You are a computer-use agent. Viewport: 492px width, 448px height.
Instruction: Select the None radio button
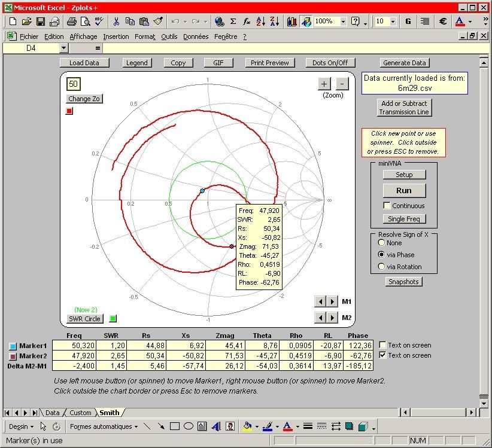(381, 243)
